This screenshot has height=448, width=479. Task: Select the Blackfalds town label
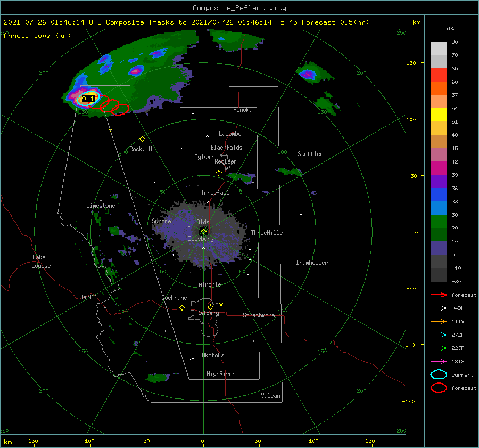coord(226,148)
